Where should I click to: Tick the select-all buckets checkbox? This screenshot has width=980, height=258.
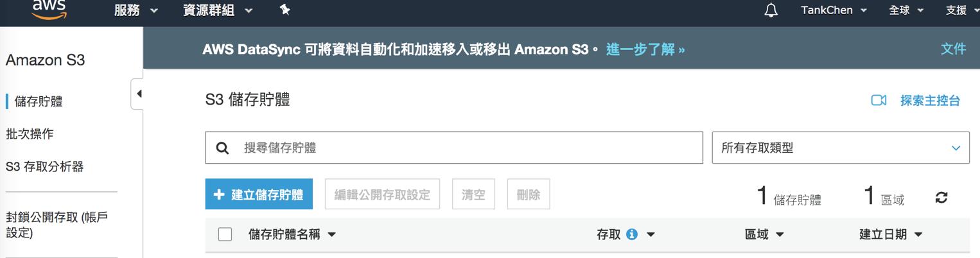click(225, 234)
